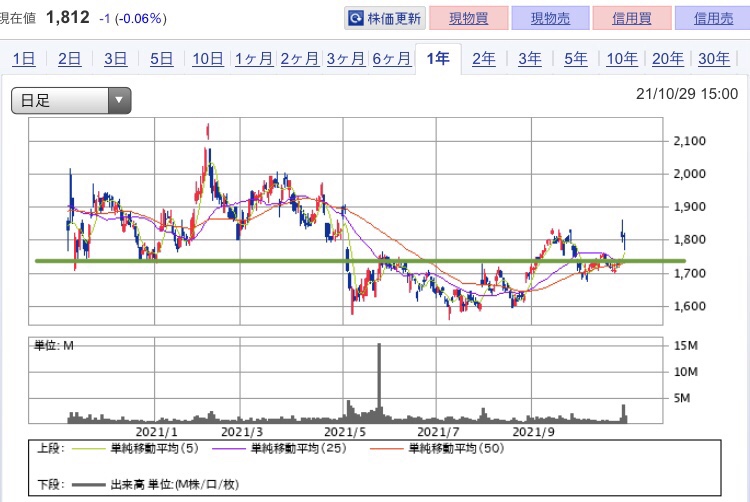Click the 2021/1 date axis label

(156, 432)
